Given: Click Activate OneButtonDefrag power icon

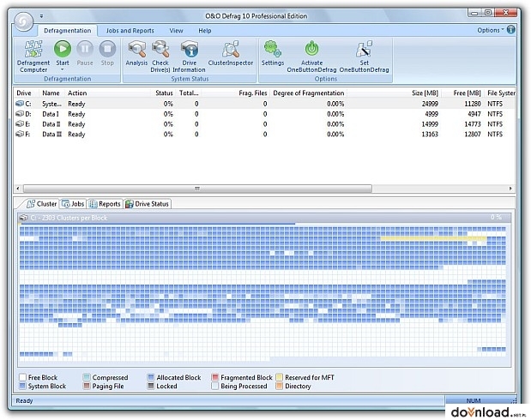Looking at the screenshot, I should coord(312,49).
